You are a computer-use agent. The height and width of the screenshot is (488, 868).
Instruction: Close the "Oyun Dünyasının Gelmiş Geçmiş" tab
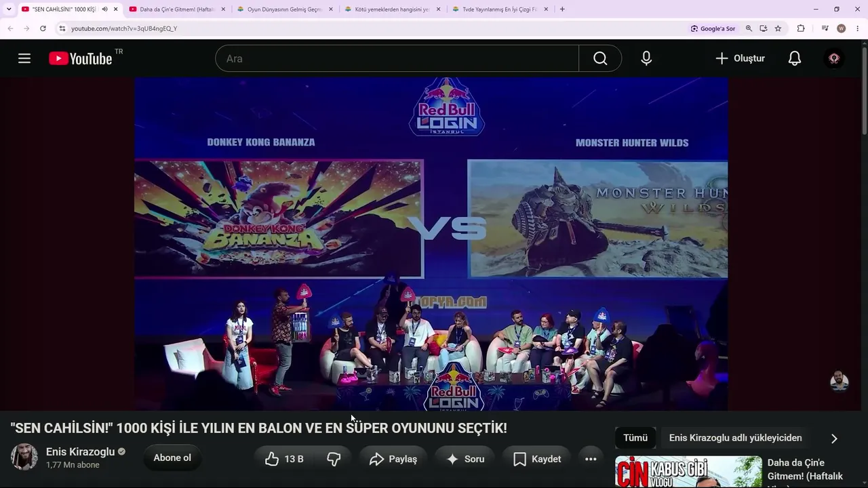(x=331, y=9)
